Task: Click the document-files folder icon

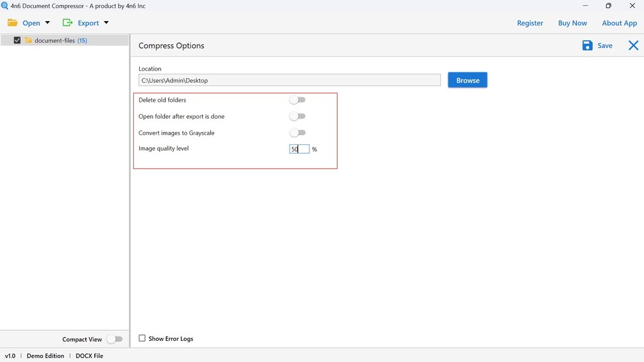Action: 28,40
